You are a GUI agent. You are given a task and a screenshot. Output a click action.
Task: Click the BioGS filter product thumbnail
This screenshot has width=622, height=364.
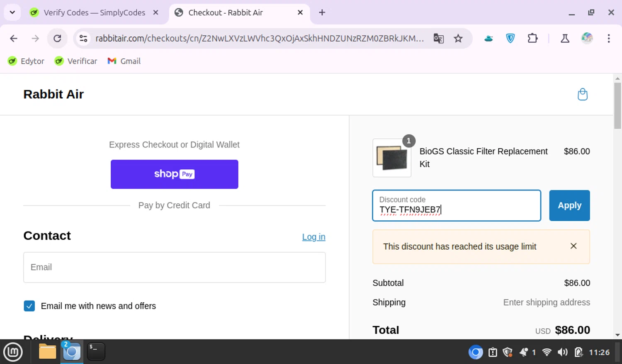tap(391, 158)
